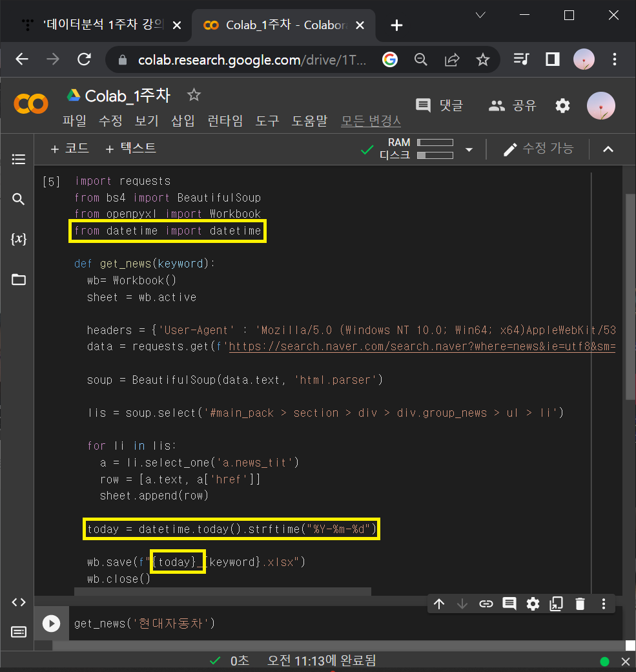This screenshot has width=636, height=672.
Task: Open media control icon in Chrome toolbar
Action: [x=521, y=59]
